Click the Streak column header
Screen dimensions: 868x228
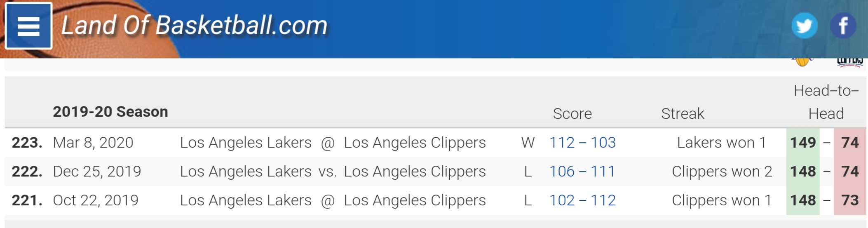pos(683,114)
